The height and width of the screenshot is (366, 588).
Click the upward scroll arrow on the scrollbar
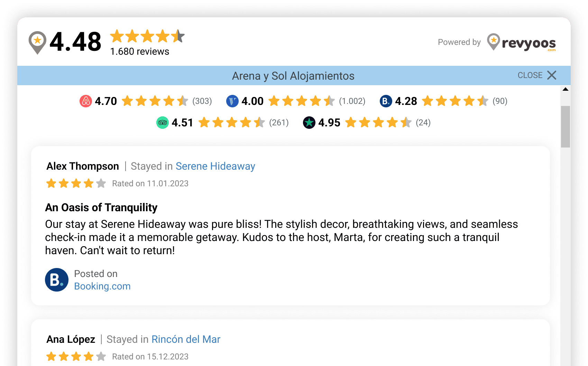pyautogui.click(x=565, y=90)
